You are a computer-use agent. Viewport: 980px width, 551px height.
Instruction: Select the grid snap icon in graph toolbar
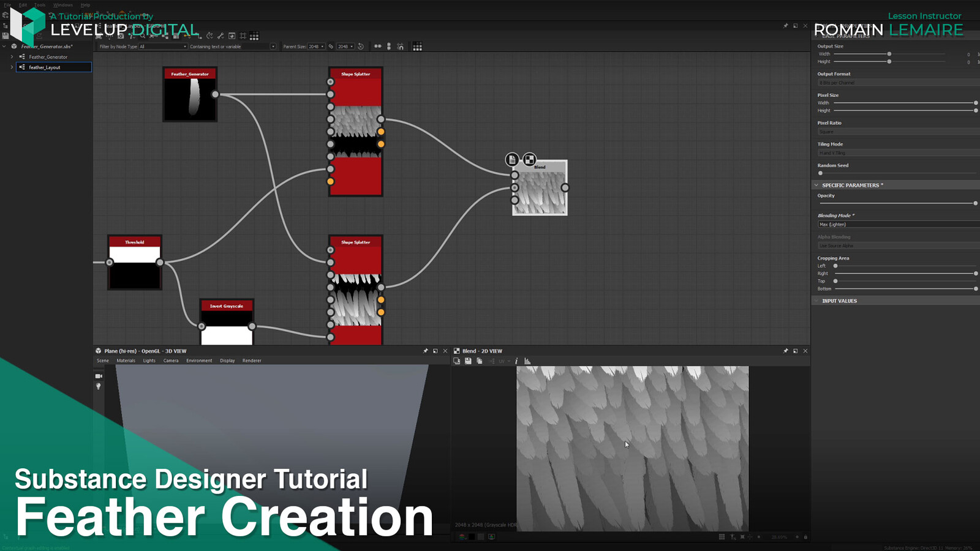point(243,34)
